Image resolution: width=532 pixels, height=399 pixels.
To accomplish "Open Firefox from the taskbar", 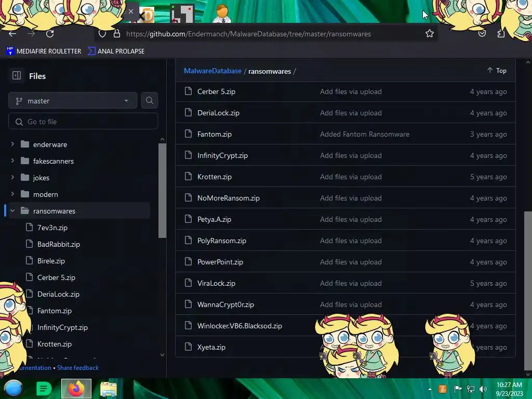I will point(76,389).
